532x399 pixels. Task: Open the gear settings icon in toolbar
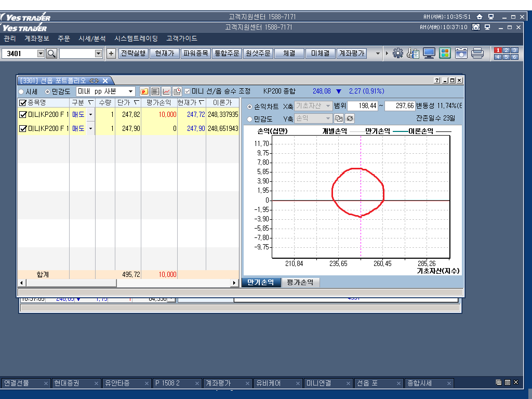click(x=398, y=53)
